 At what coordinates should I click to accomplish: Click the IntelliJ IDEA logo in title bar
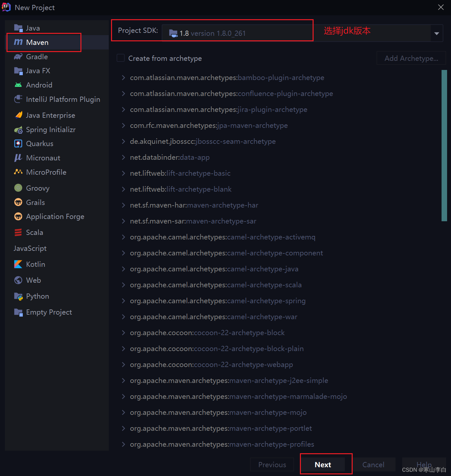click(6, 7)
